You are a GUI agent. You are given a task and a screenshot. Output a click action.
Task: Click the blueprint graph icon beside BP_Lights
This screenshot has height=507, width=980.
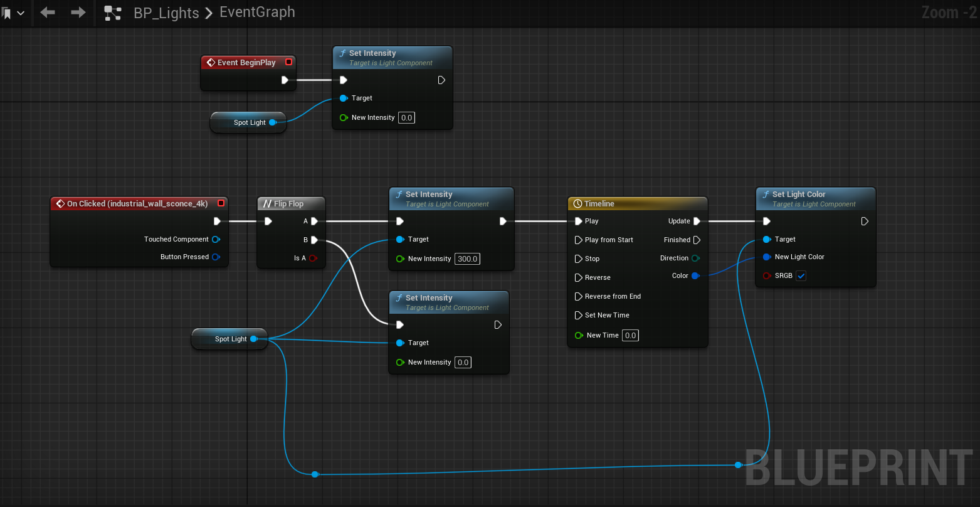[113, 13]
